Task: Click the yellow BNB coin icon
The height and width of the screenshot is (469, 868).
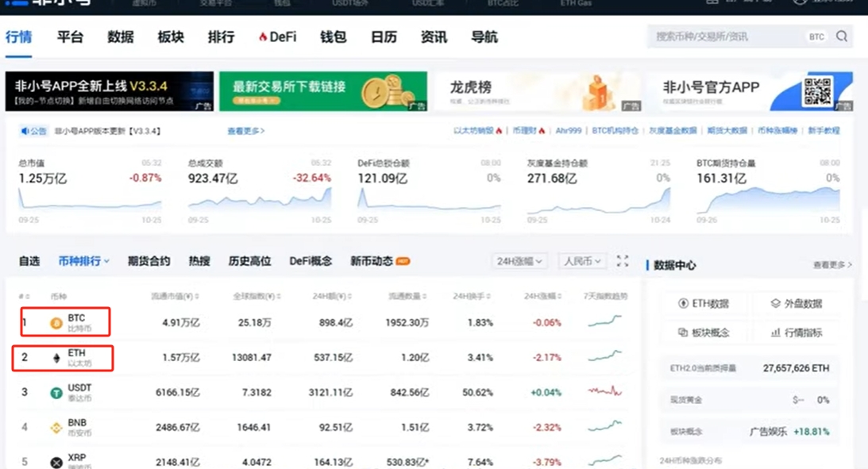Action: [x=56, y=428]
